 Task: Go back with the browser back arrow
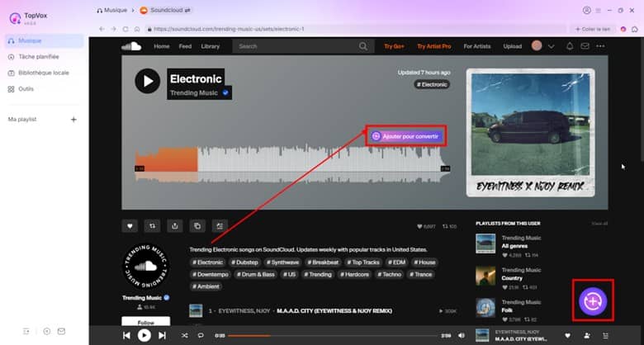(102, 29)
